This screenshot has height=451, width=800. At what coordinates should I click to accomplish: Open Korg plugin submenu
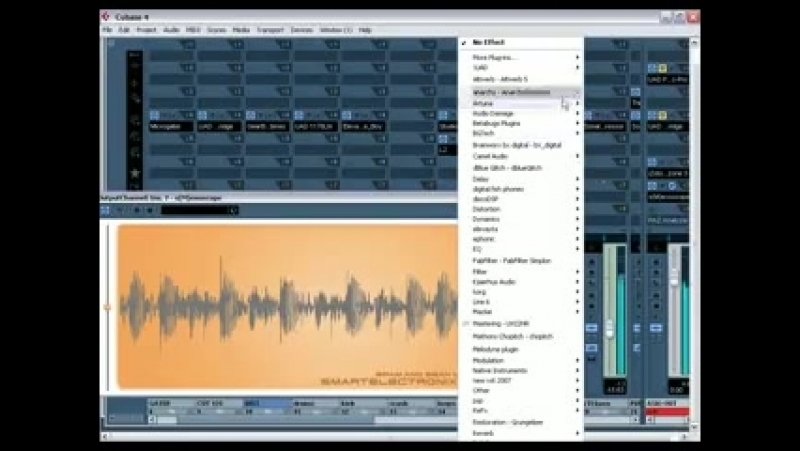521,292
